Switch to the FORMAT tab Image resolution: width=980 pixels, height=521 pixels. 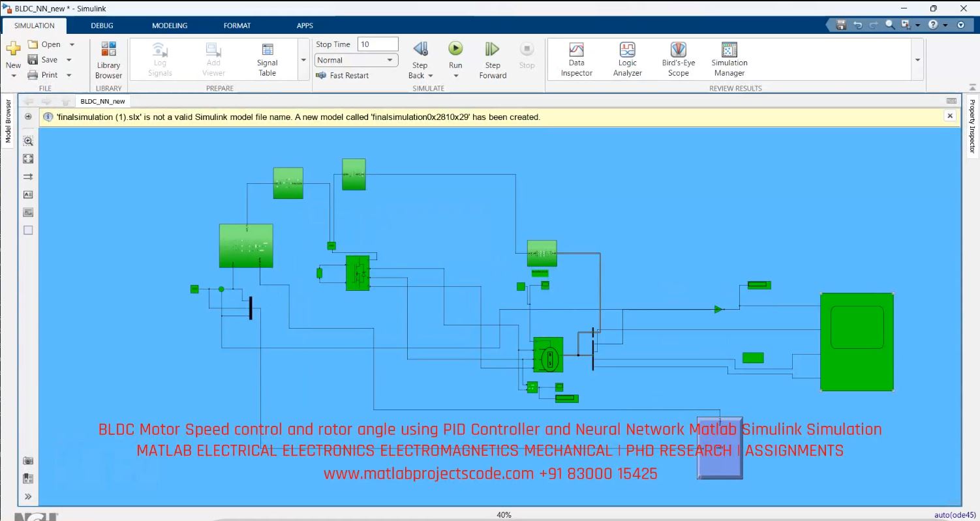pos(237,25)
